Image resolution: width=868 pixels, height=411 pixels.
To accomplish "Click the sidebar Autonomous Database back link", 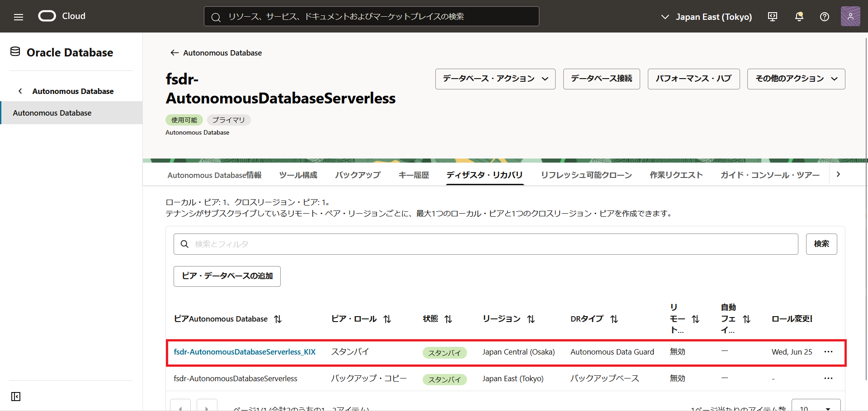I will click(x=73, y=91).
